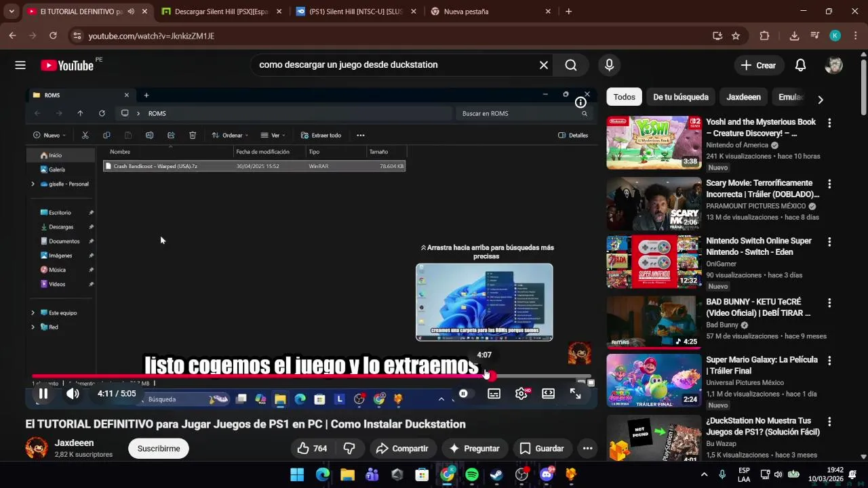Viewport: 868px width, 488px height.
Task: Switch to Descargar Silent Hill tab
Action: [221, 12]
